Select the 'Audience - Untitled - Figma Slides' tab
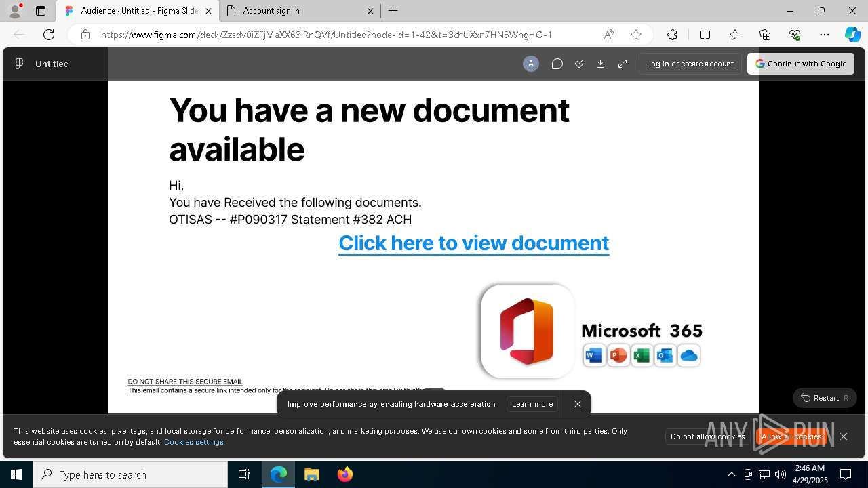Image resolution: width=868 pixels, height=488 pixels. tap(138, 11)
